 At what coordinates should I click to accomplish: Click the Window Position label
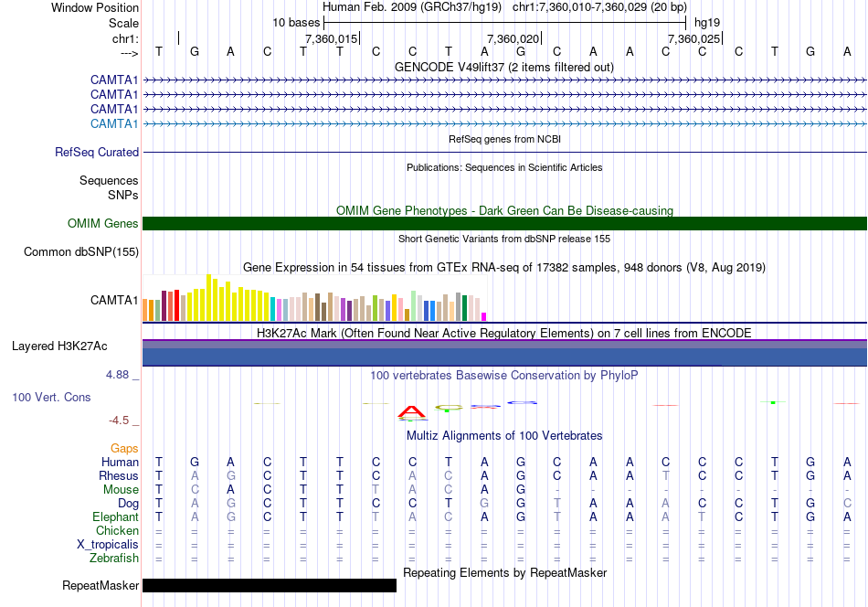pos(95,7)
